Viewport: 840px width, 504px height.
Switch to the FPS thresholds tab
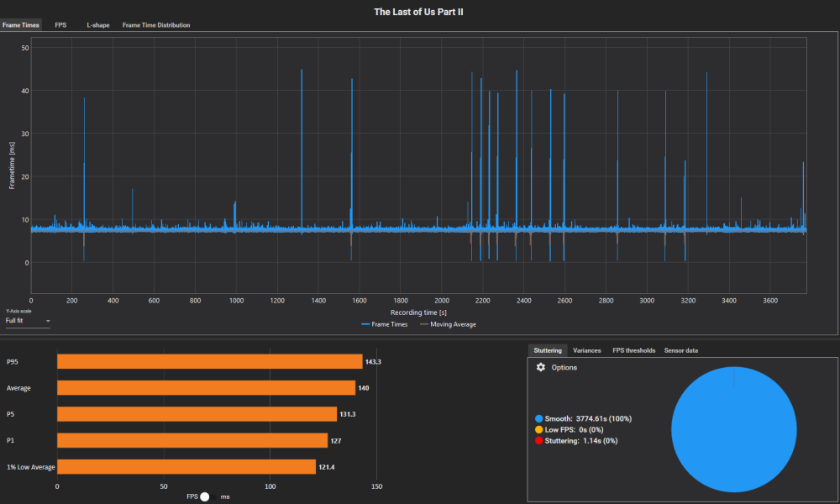point(633,350)
